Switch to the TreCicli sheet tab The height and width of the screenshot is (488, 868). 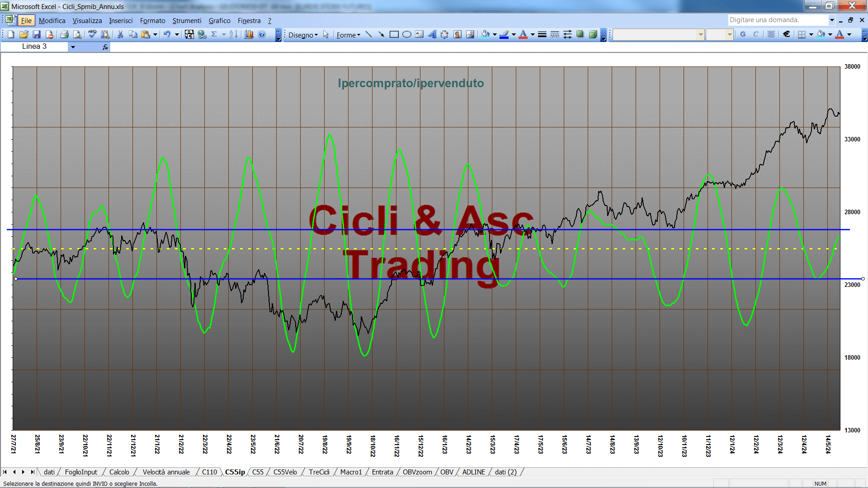(x=319, y=472)
